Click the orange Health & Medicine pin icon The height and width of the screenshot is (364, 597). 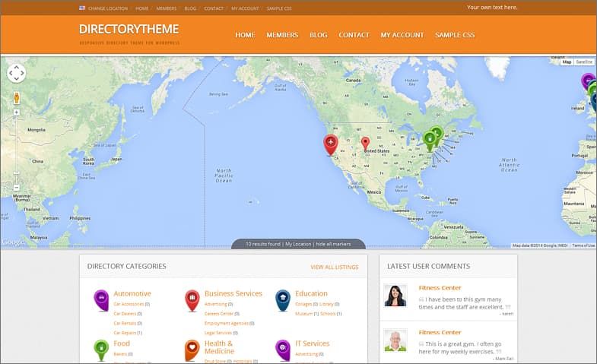point(192,350)
